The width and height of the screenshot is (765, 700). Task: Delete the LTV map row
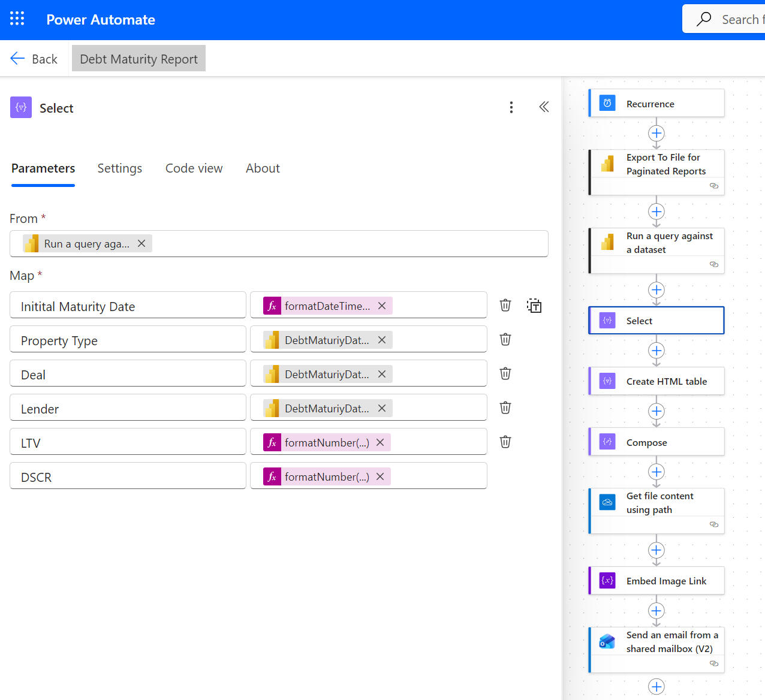point(505,442)
